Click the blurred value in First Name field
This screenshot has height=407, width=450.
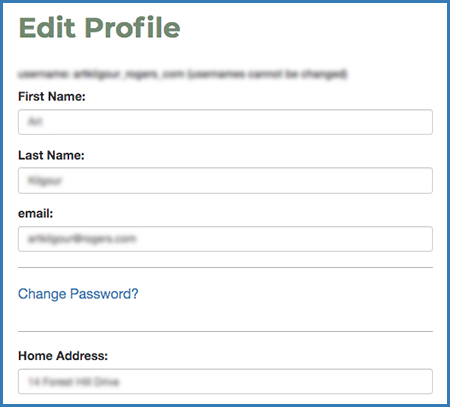point(35,122)
